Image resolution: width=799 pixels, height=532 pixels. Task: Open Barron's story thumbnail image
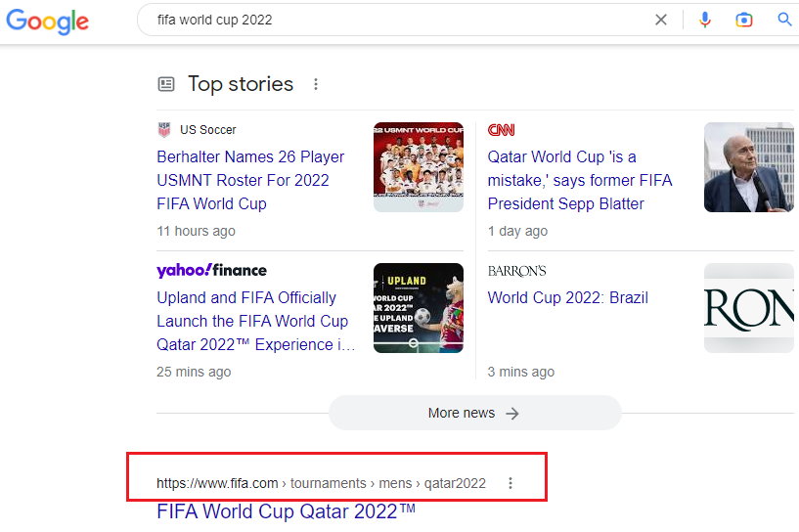tap(748, 308)
